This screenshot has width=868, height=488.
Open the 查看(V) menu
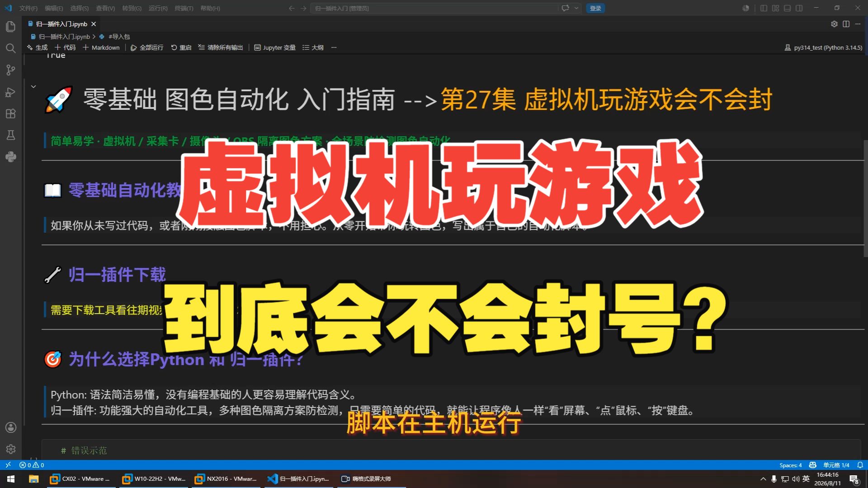click(x=105, y=8)
